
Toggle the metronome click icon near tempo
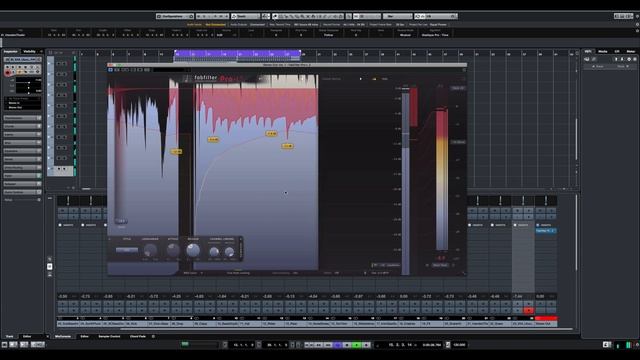(448, 345)
